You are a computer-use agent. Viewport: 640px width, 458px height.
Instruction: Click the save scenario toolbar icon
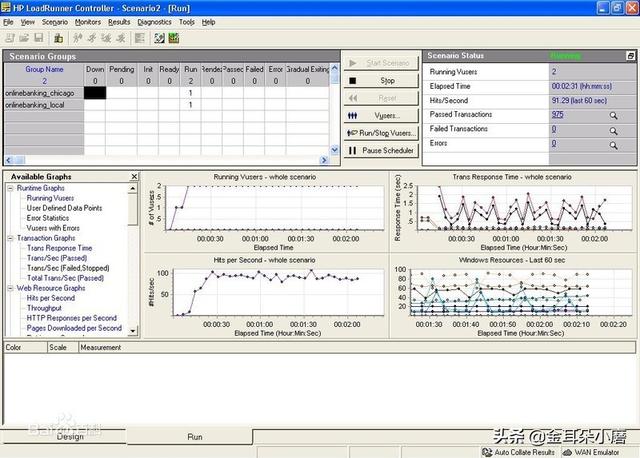[x=40, y=38]
